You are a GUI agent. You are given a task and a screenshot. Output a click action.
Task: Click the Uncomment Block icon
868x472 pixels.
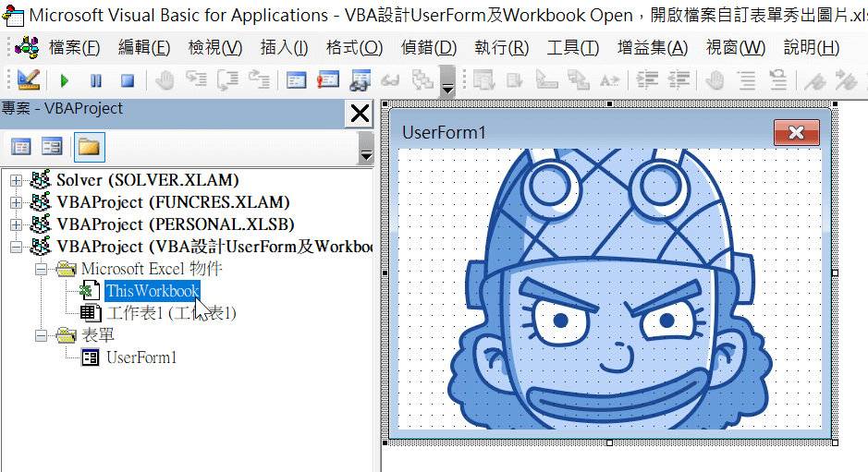click(778, 80)
